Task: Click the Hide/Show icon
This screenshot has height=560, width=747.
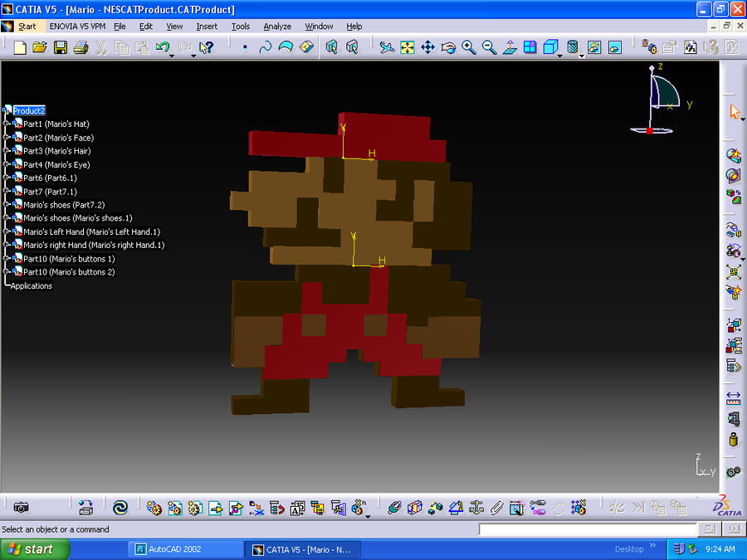Action: tap(594, 47)
